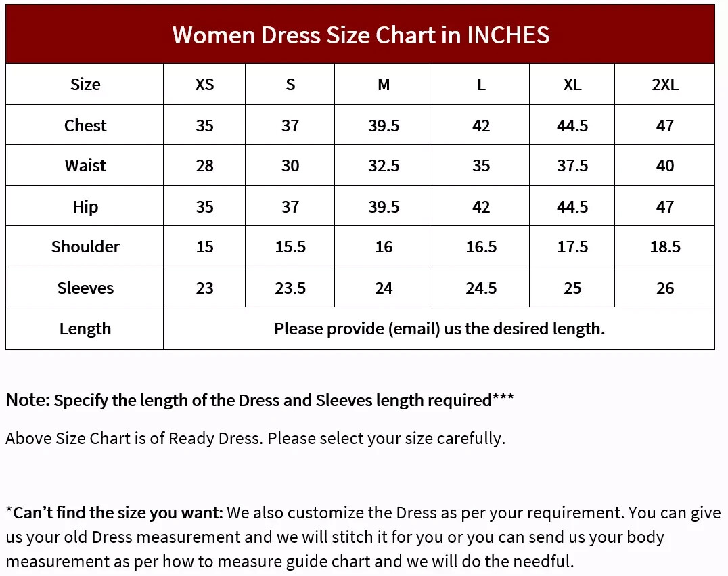The height and width of the screenshot is (576, 728).
Task: Click the Hip row label
Action: pyautogui.click(x=85, y=206)
